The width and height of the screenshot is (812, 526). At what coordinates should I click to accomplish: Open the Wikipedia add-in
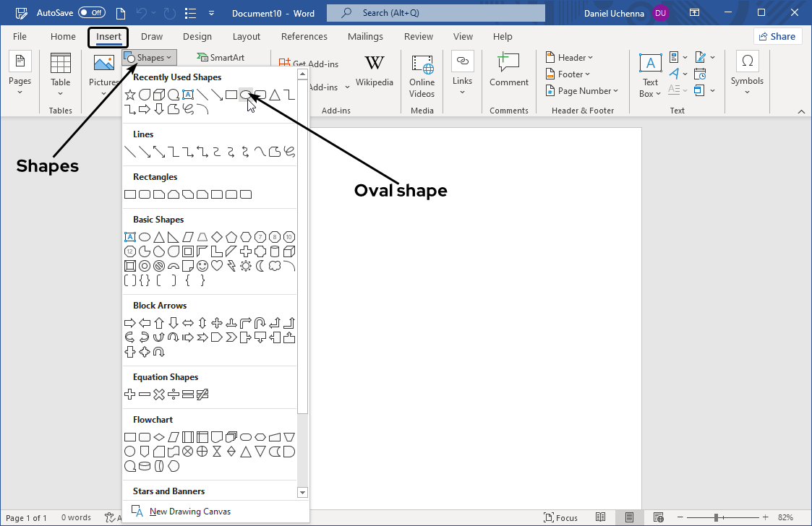click(375, 72)
